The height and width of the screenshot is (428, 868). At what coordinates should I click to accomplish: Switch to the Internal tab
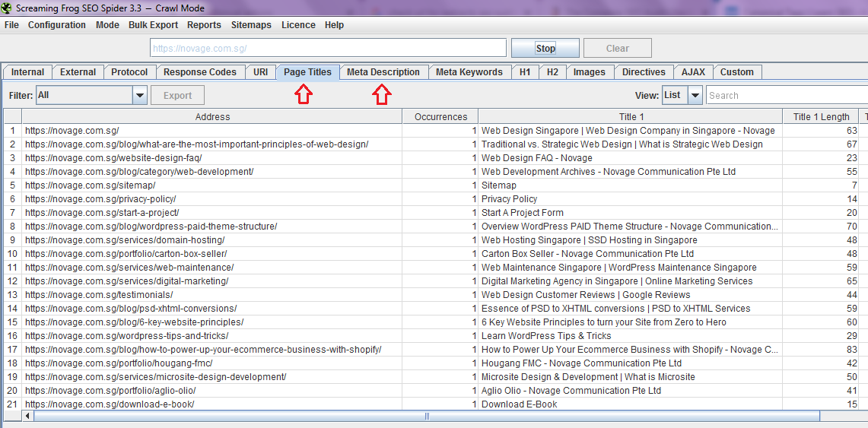[x=27, y=72]
